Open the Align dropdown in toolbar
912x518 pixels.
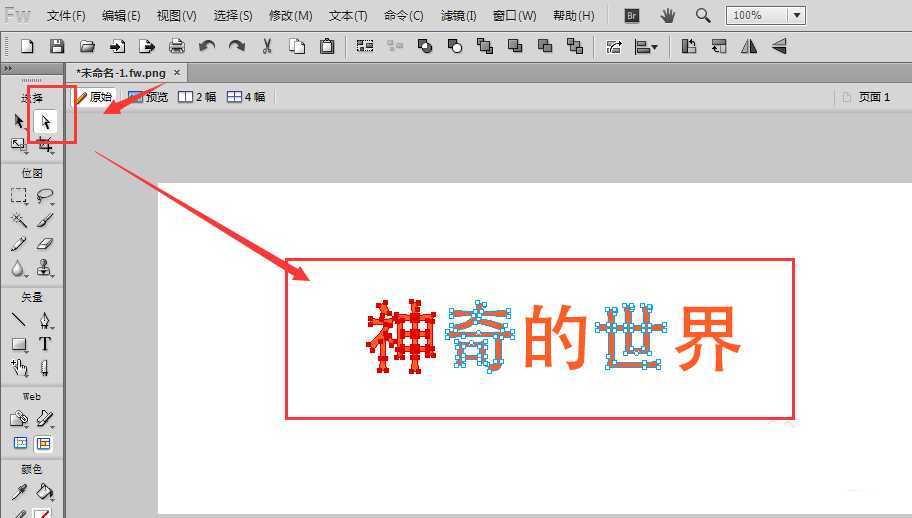pos(646,47)
